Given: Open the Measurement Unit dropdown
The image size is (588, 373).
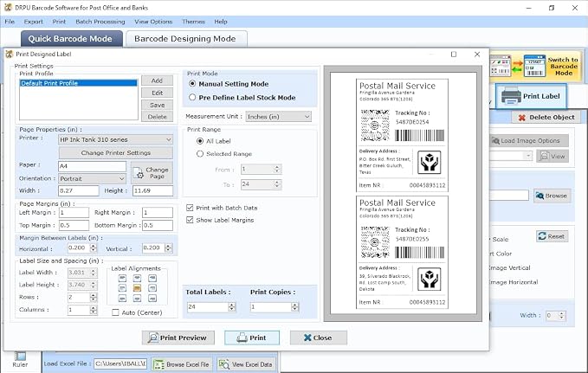Looking at the screenshot, I should (x=279, y=117).
